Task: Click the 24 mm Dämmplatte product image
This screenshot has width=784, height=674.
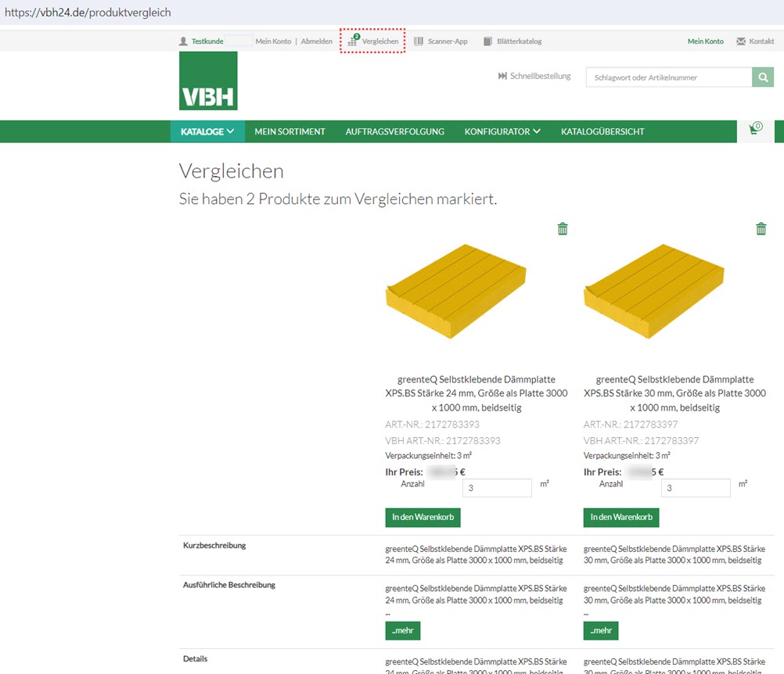Action: (456, 291)
